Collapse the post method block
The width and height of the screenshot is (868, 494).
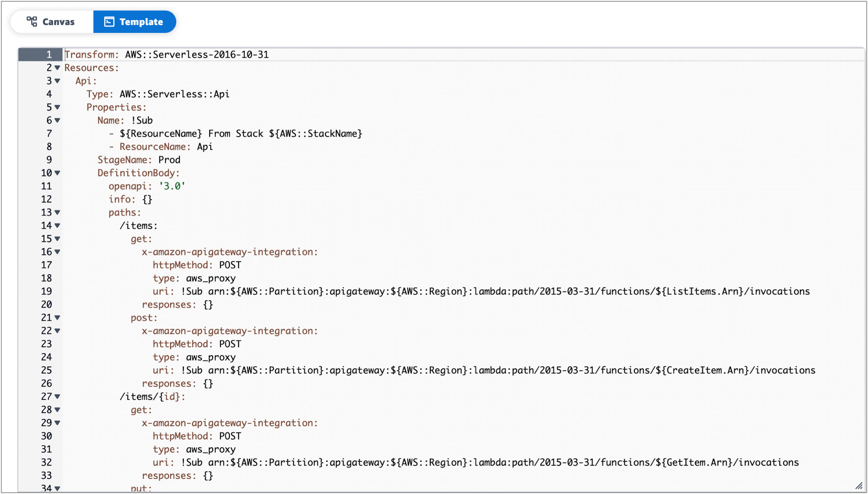click(x=57, y=318)
